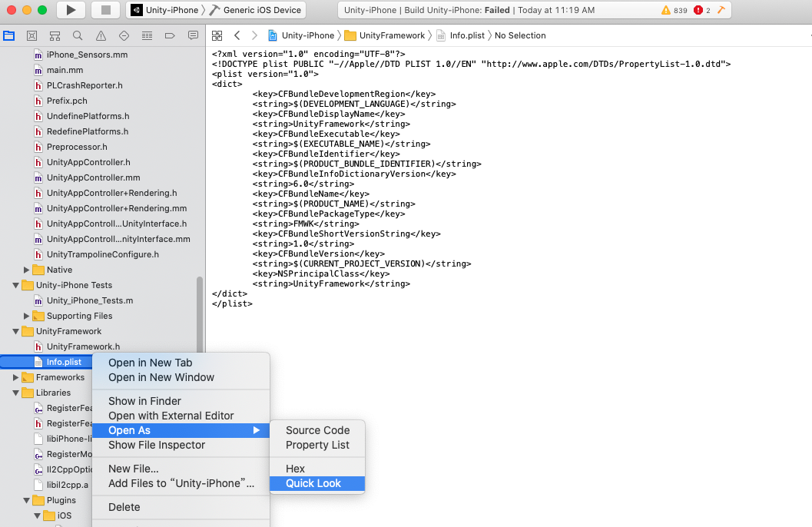Choose Show in Finder
The height and width of the screenshot is (527, 812).
point(181,401)
